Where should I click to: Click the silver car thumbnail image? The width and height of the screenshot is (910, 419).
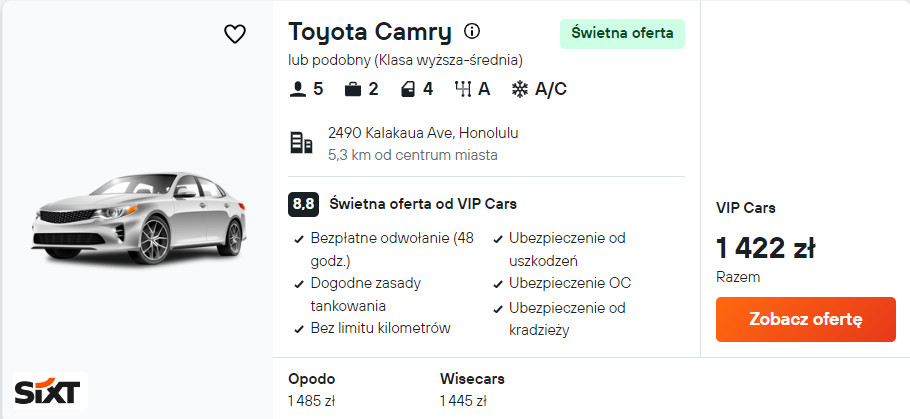[139, 217]
